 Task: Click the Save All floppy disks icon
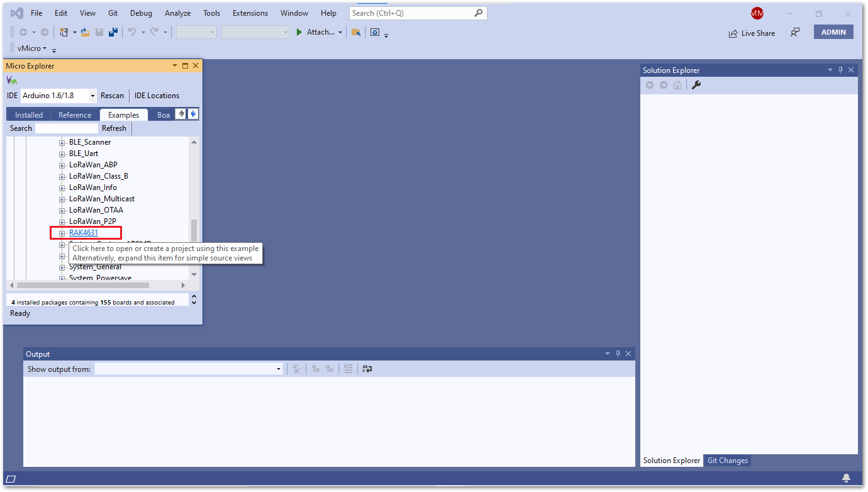click(114, 32)
